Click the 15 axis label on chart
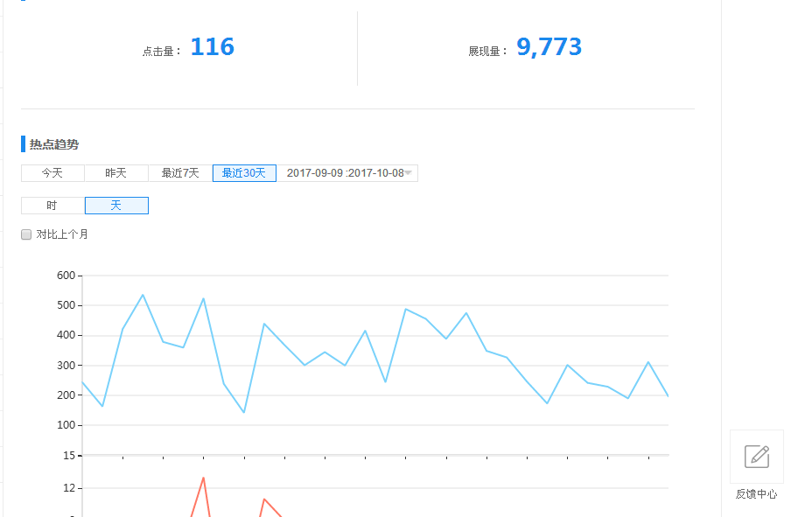Viewport: 812px width, 517px height. (x=69, y=456)
